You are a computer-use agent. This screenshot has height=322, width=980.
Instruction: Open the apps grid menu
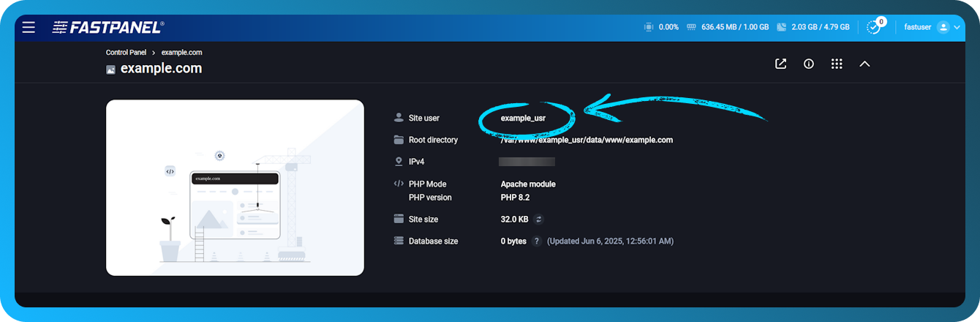[x=837, y=64]
